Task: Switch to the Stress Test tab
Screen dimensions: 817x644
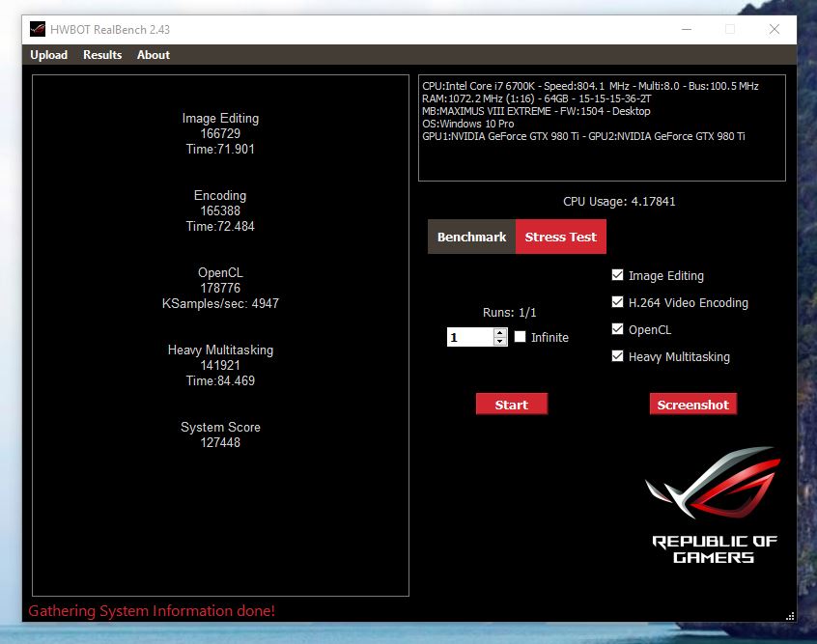Action: click(561, 237)
